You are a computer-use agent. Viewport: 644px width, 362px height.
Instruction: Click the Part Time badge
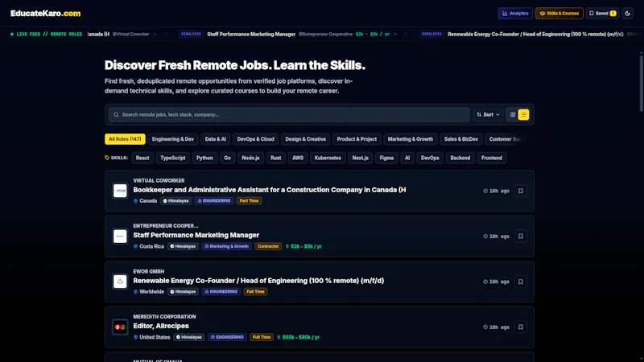[249, 201]
